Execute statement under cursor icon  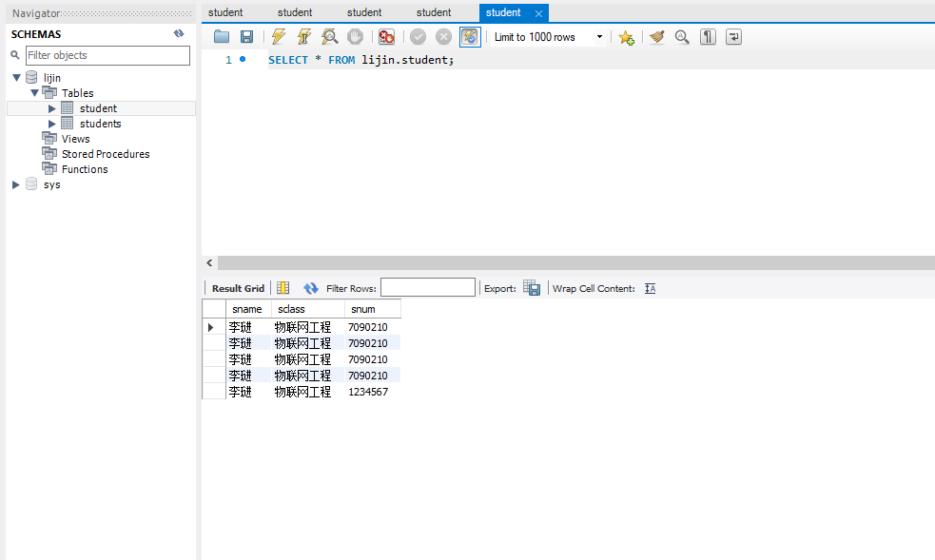304,37
